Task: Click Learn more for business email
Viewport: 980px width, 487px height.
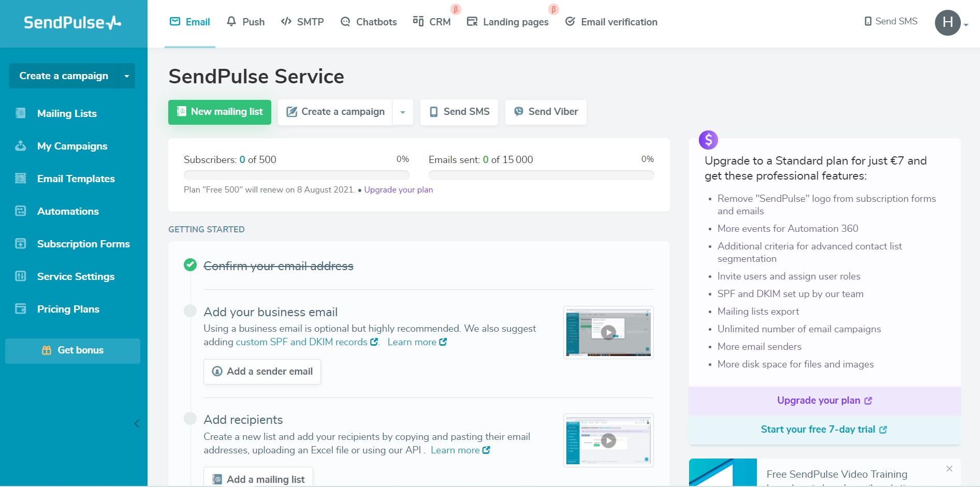Action: tap(417, 342)
